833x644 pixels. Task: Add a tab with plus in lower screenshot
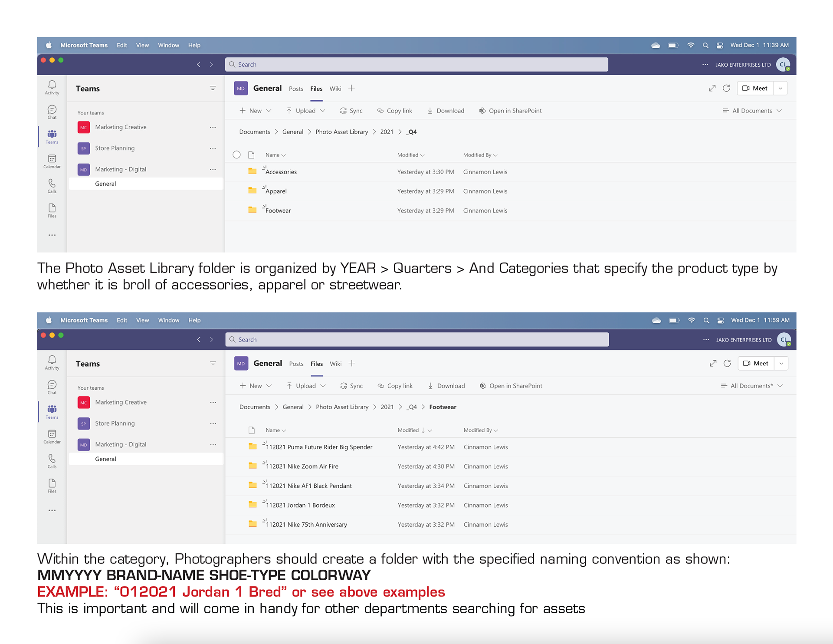(x=352, y=363)
